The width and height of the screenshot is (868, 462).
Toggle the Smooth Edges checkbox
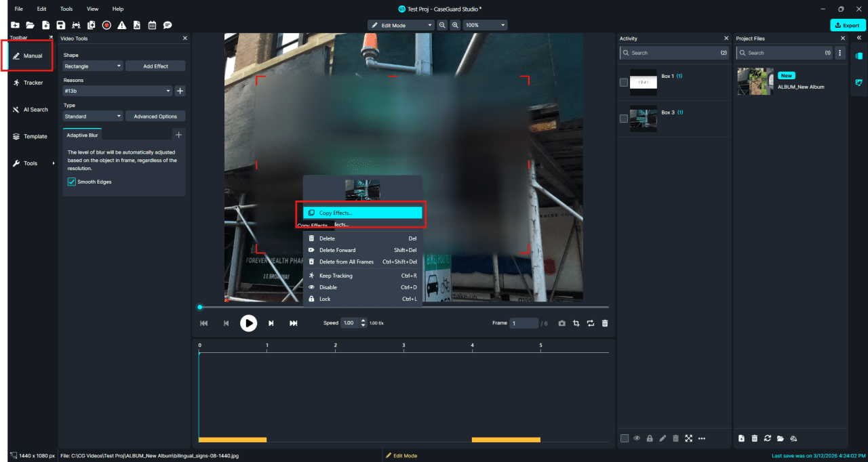(72, 182)
